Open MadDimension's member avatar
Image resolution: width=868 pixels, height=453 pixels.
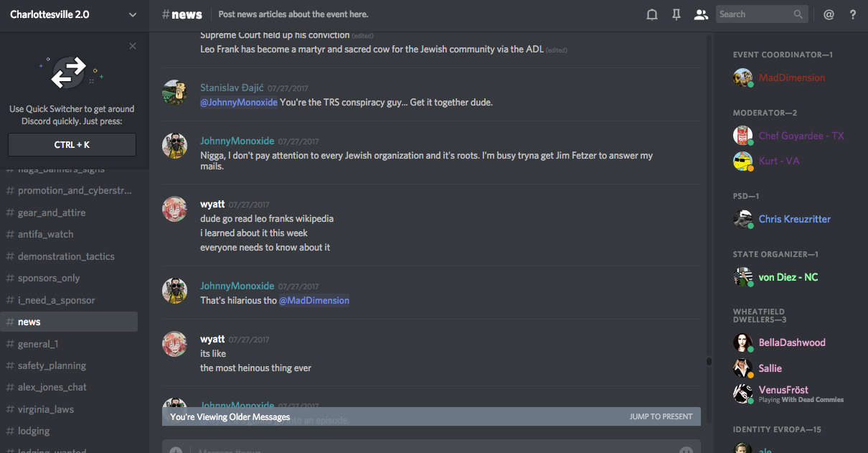point(742,78)
